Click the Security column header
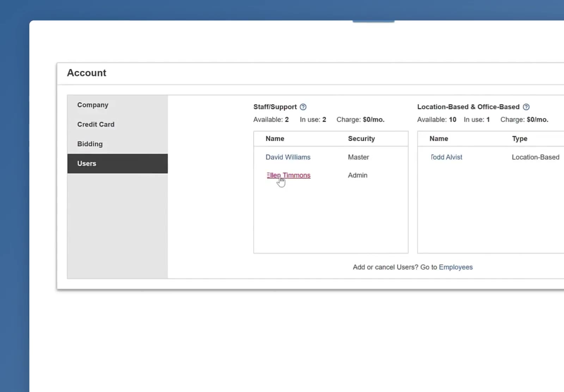This screenshot has width=564, height=392. [x=361, y=139]
